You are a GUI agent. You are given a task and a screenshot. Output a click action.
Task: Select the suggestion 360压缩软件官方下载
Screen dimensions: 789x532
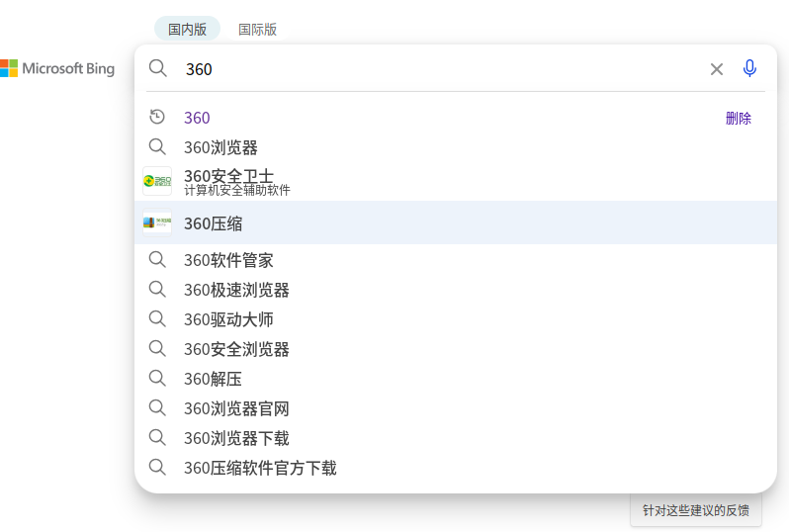(x=456, y=468)
